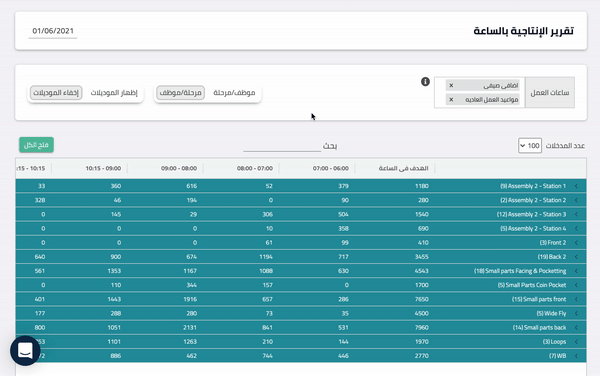Expand the Small Parts Coin Pocket row
This screenshot has width=600, height=376.
576,285
